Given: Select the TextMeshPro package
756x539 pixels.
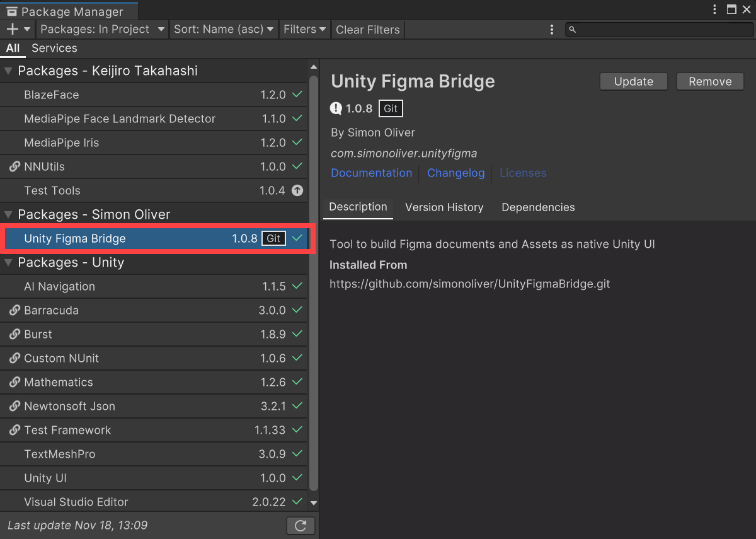Looking at the screenshot, I should 154,454.
